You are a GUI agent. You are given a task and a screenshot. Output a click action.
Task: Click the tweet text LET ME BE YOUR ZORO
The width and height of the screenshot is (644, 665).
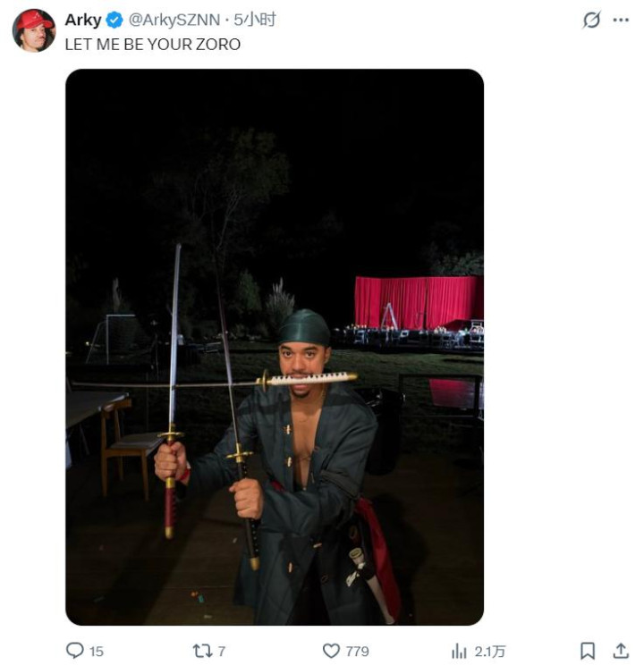pyautogui.click(x=152, y=44)
